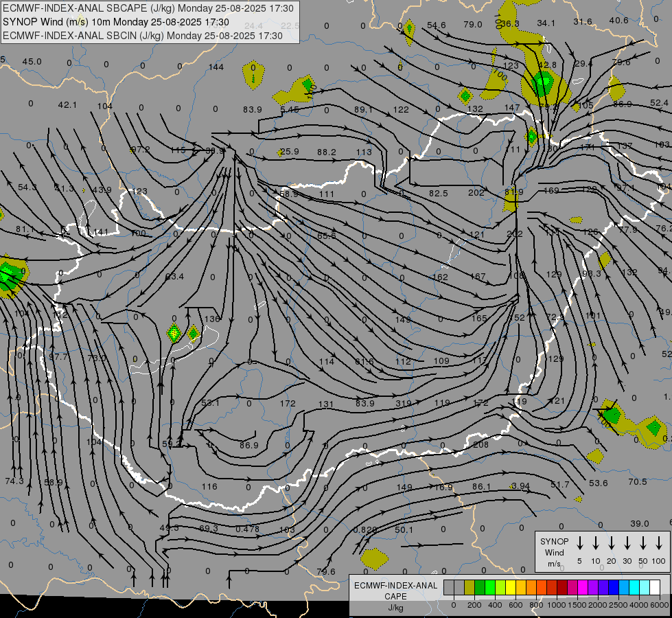Click the map value 208

pos(481,445)
